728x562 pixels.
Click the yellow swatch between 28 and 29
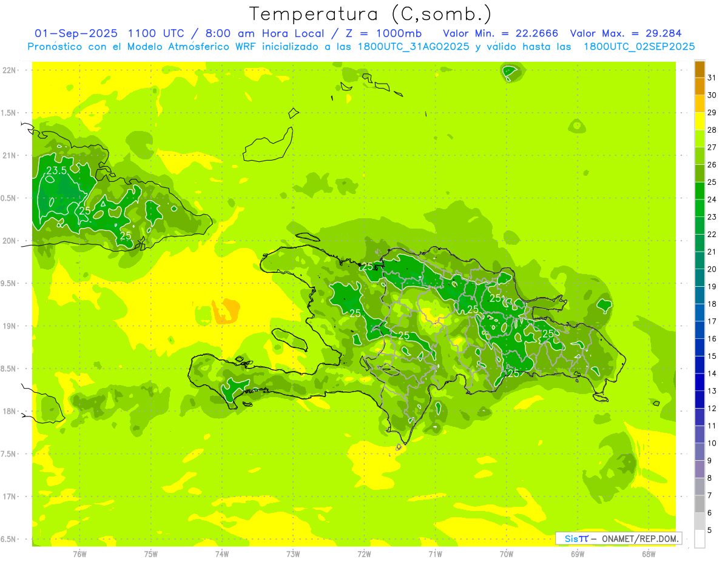click(x=699, y=121)
